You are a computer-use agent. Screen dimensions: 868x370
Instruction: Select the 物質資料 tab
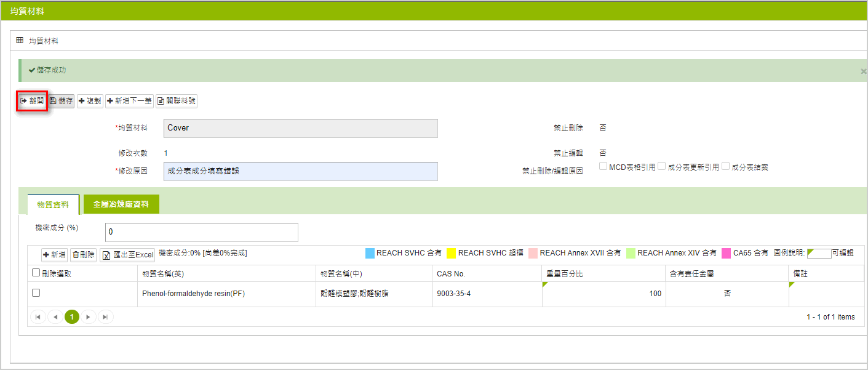53,204
